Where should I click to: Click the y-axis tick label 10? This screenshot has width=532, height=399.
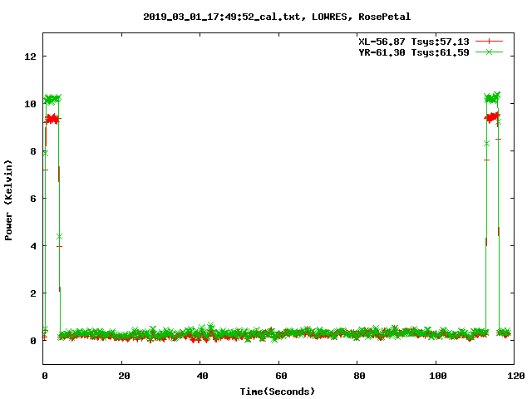coord(30,104)
